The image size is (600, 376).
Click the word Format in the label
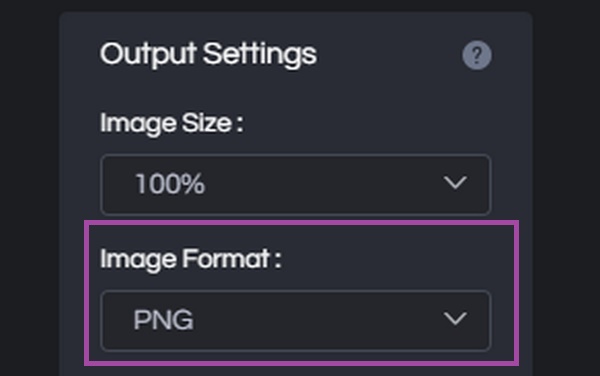(227, 259)
